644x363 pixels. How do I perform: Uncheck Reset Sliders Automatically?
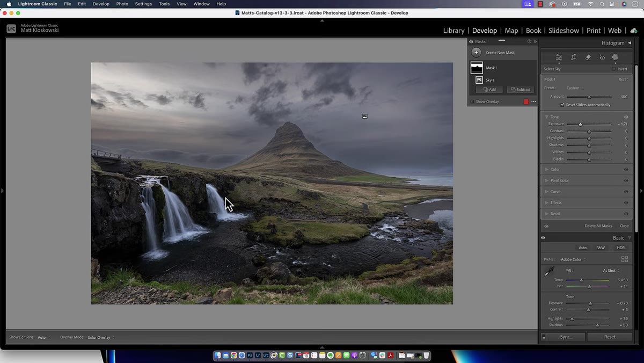pos(562,105)
